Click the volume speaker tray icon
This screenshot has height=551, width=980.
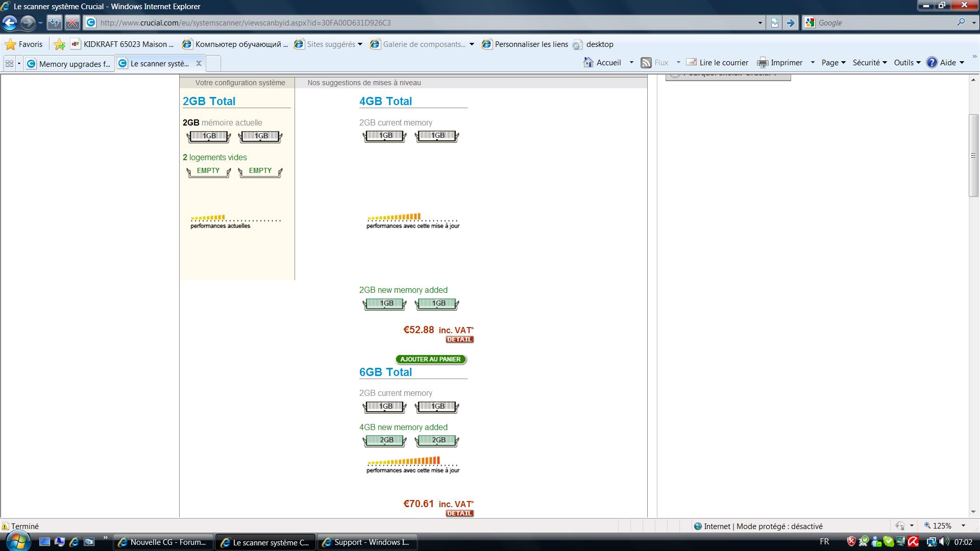(x=944, y=542)
